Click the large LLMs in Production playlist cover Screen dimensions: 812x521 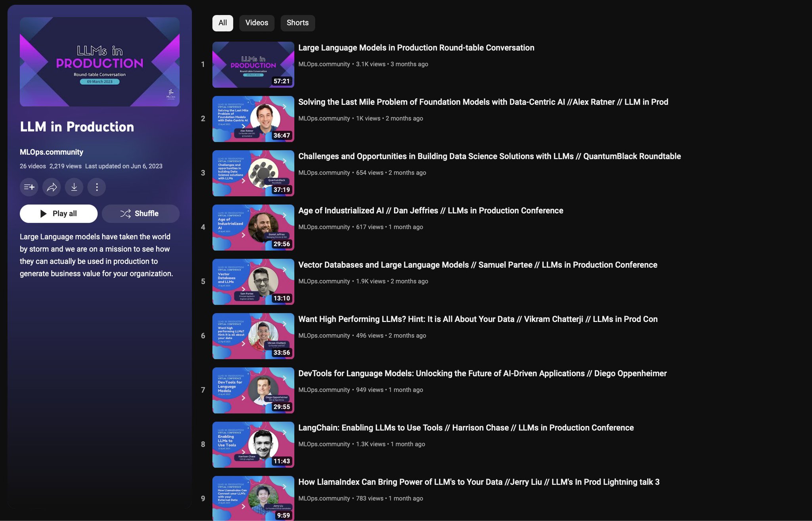pos(100,62)
